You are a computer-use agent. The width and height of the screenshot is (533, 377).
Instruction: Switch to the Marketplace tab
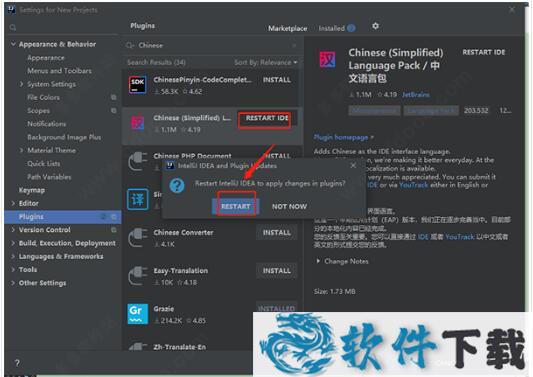coord(288,28)
